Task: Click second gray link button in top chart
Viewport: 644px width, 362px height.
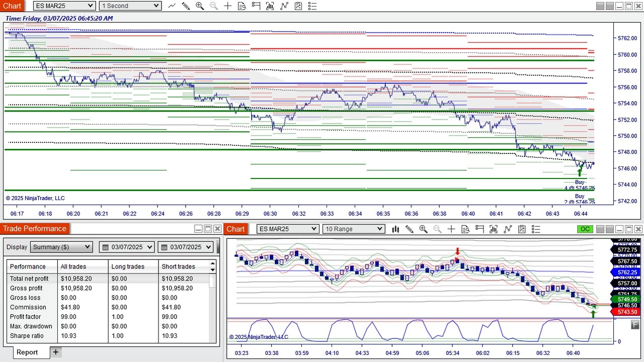Action: [x=610, y=6]
